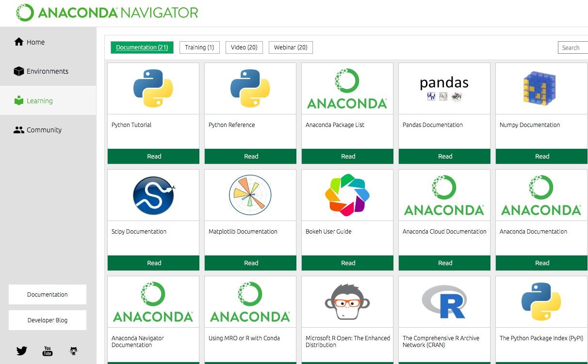Viewport: 588px width, 364px height.
Task: Click the Numpy cube logo
Action: 539,89
